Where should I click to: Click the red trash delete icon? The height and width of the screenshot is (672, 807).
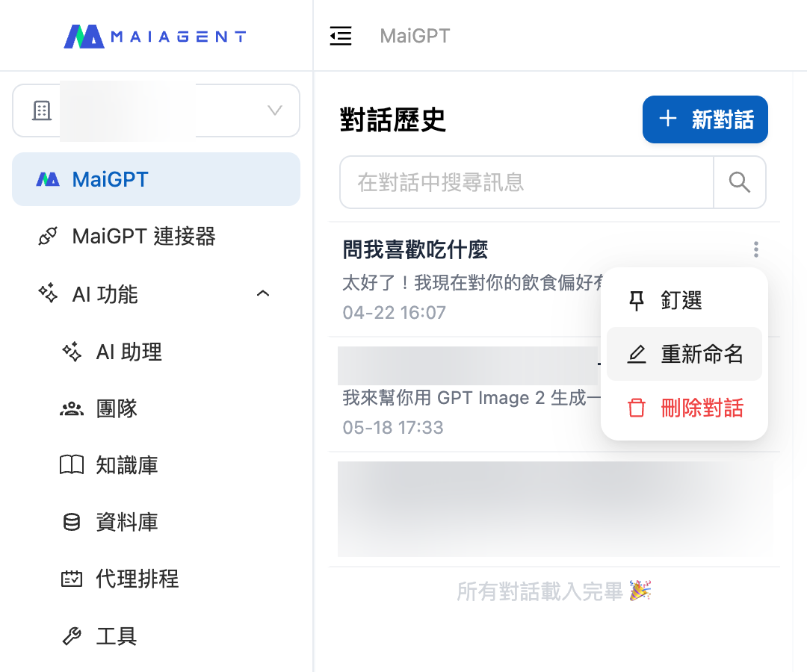pos(637,408)
